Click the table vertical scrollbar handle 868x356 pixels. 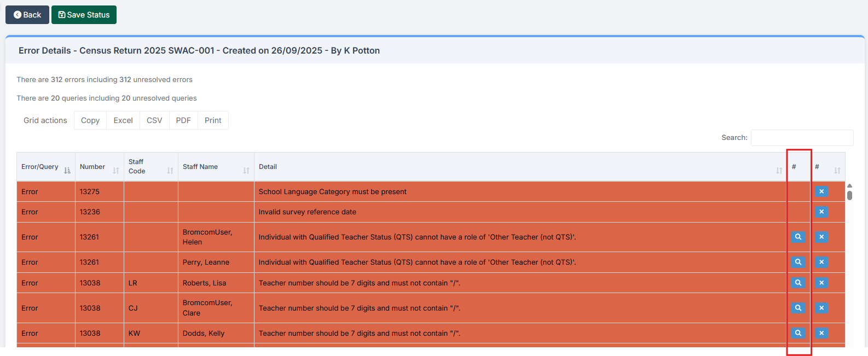click(849, 195)
